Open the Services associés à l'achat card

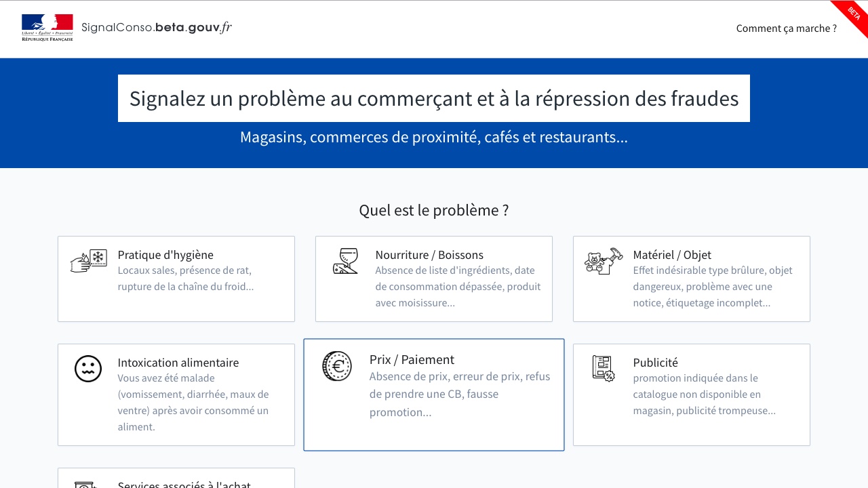(x=176, y=479)
